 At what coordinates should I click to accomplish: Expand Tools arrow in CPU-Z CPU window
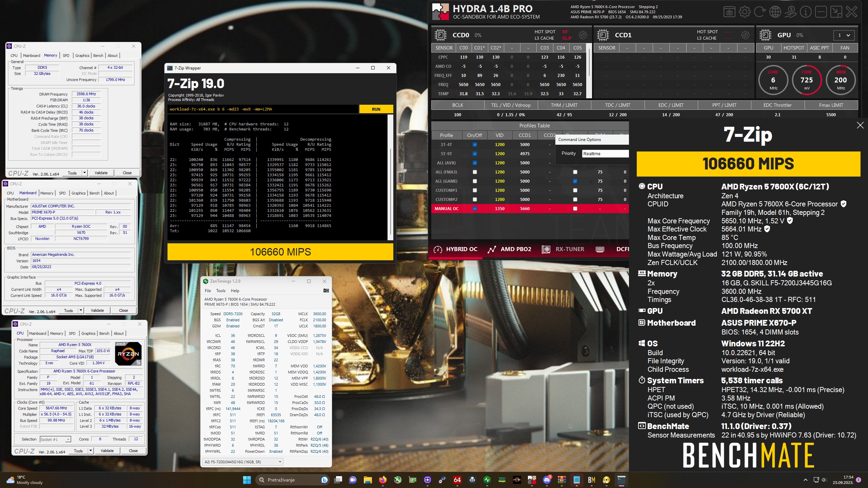coord(91,451)
